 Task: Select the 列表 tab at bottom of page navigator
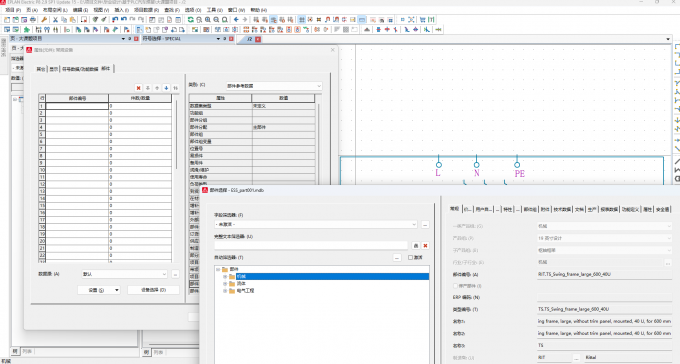point(27,351)
